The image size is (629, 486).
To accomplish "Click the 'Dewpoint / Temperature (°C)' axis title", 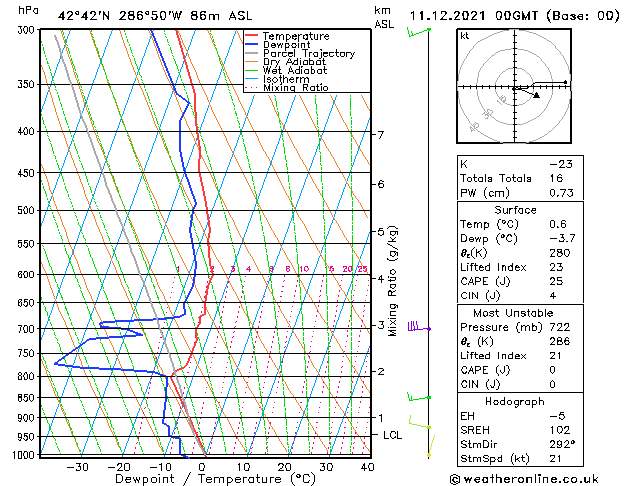I will pyautogui.click(x=215, y=479).
